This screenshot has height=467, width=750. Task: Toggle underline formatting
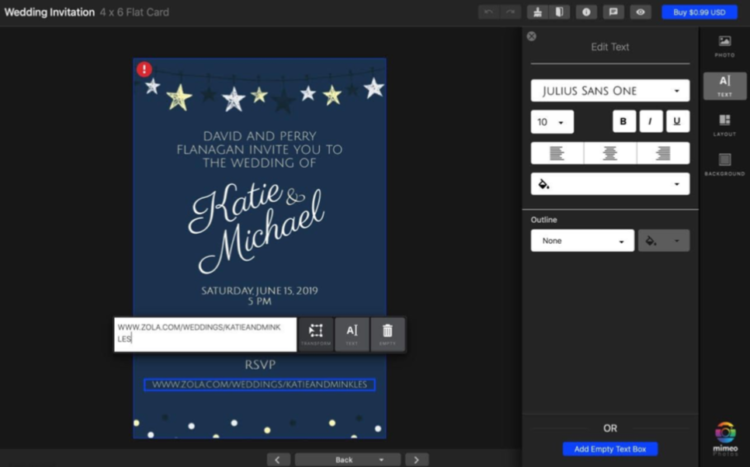click(677, 122)
